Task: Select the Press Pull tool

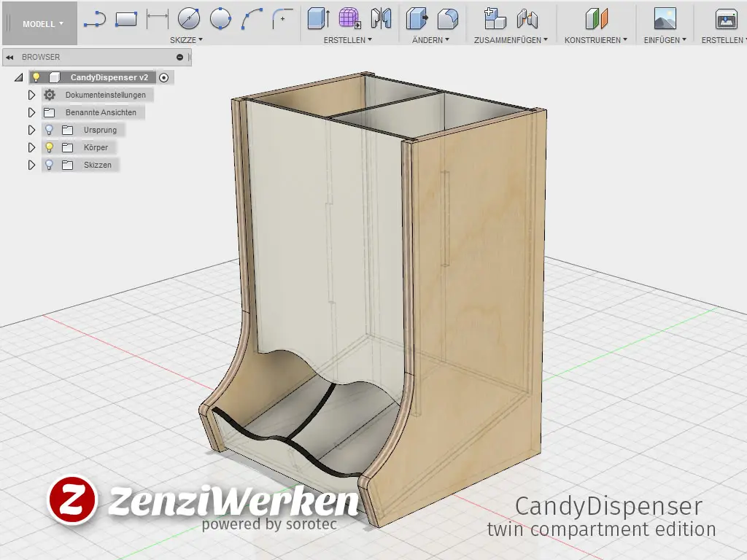Action: click(417, 19)
